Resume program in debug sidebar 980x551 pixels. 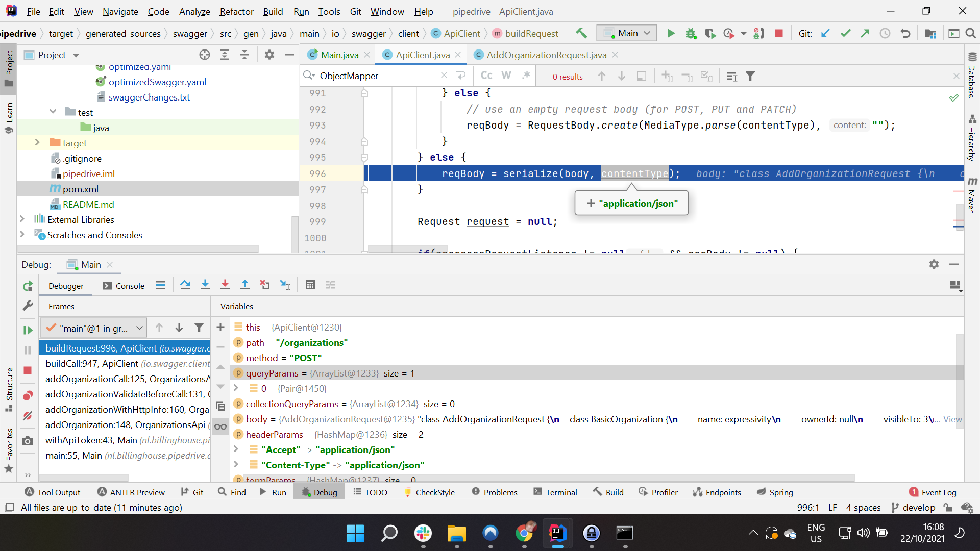pos(28,330)
